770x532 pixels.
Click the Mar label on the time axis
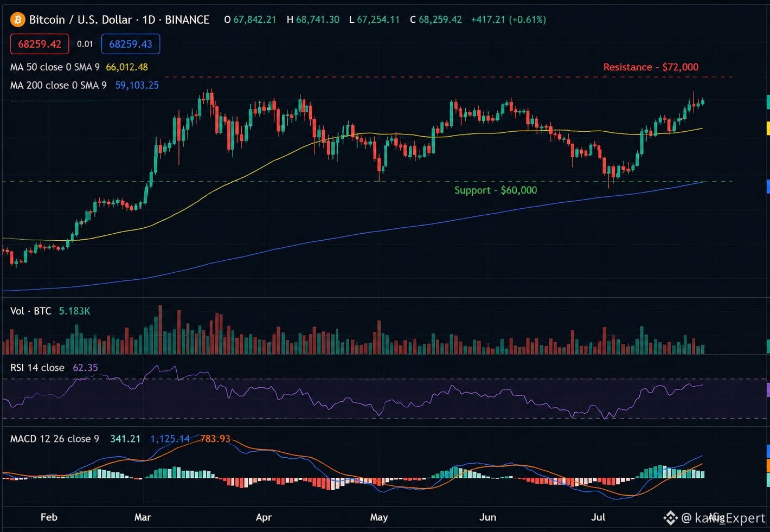[x=143, y=517]
